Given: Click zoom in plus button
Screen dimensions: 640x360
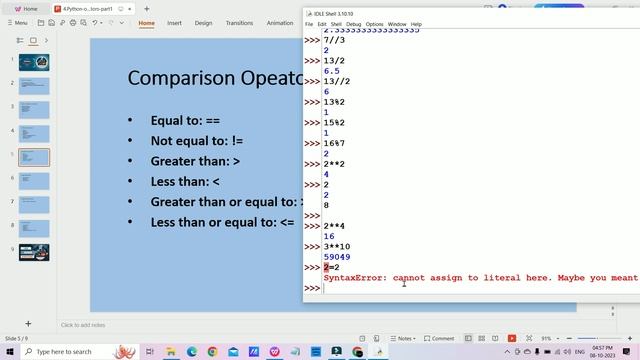Looking at the screenshot, I should (x=630, y=338).
